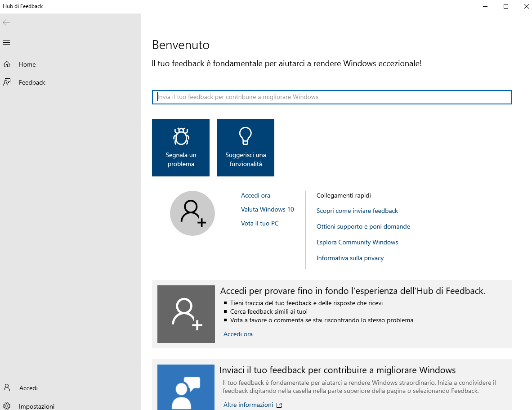Open Vota il tuo PC link

coord(259,223)
